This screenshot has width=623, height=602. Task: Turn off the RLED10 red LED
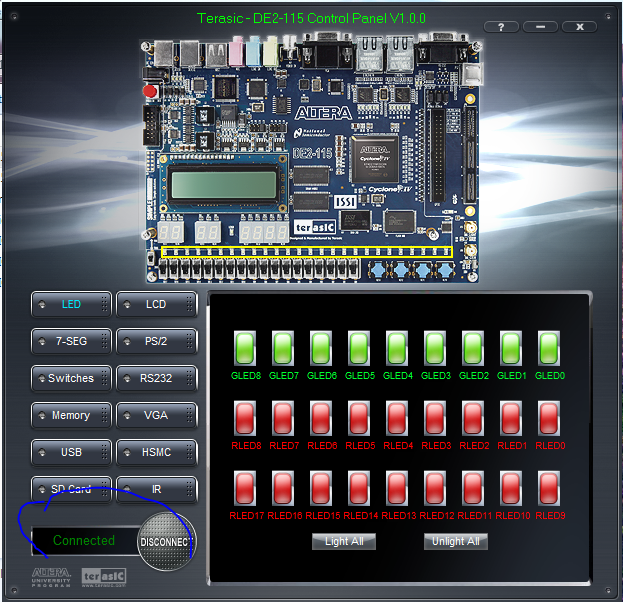pos(511,488)
